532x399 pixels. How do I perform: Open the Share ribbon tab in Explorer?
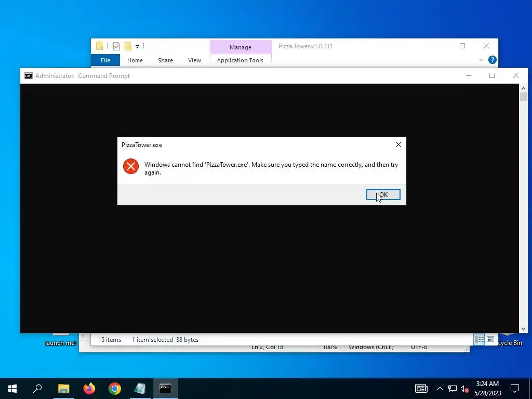point(165,60)
